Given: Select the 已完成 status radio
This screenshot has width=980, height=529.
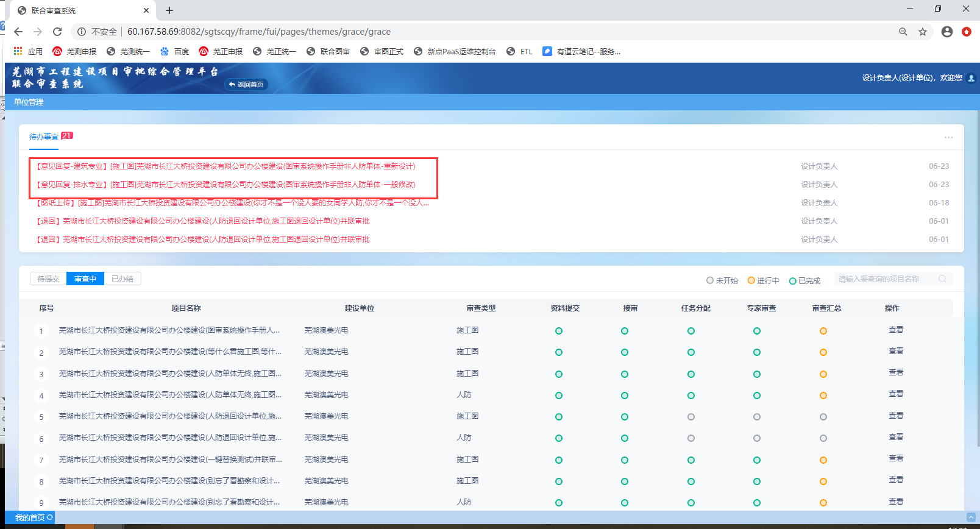Looking at the screenshot, I should click(x=793, y=281).
